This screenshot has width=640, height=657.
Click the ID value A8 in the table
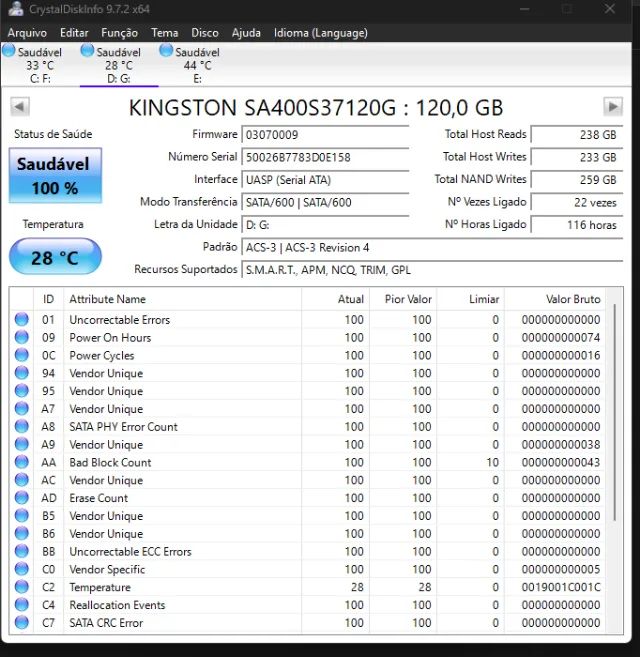[x=48, y=427]
